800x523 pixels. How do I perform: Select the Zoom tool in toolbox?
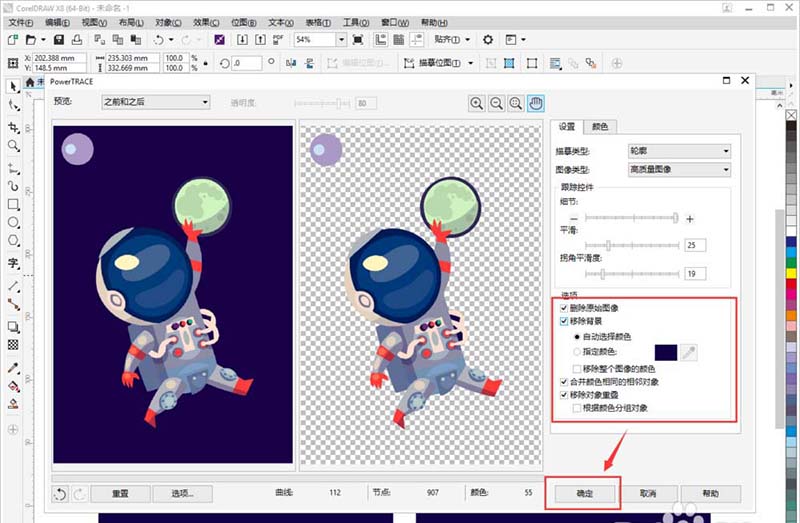click(13, 146)
